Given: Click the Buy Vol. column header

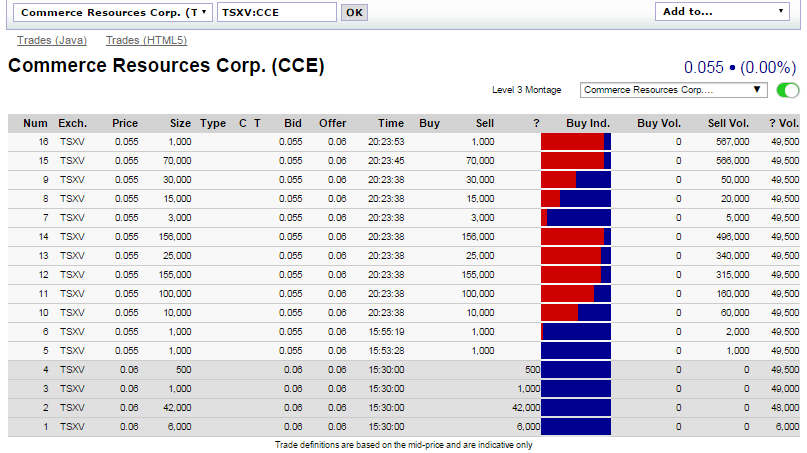Looking at the screenshot, I should point(659,124).
